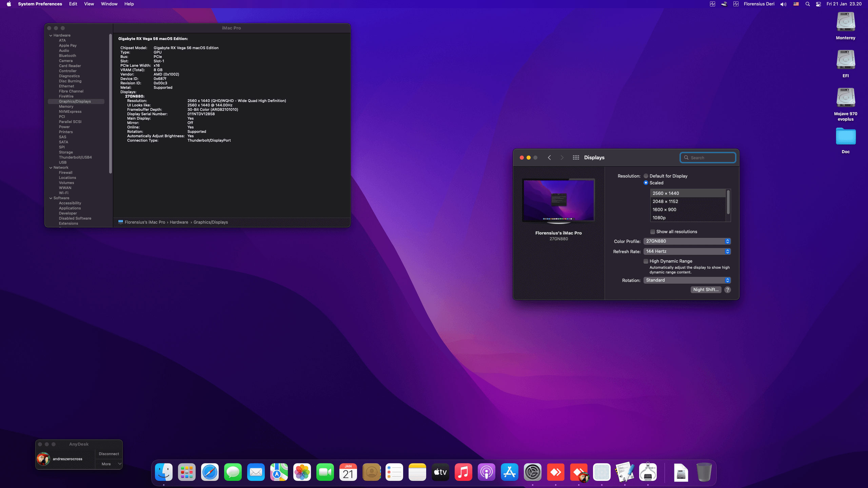Open the Rotation dropdown
The width and height of the screenshot is (868, 488).
click(687, 280)
